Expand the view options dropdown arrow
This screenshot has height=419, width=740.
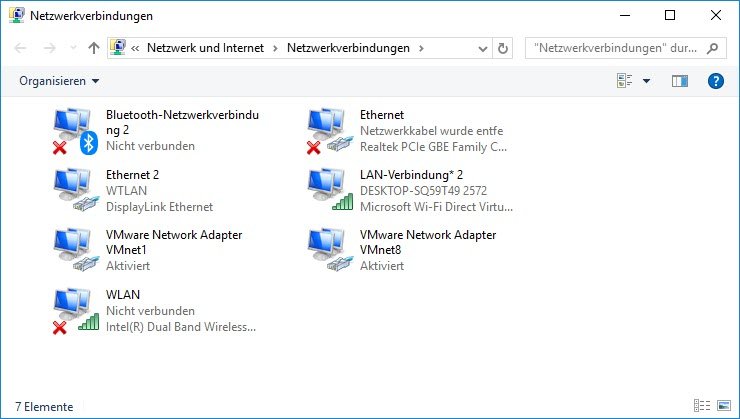coord(646,81)
